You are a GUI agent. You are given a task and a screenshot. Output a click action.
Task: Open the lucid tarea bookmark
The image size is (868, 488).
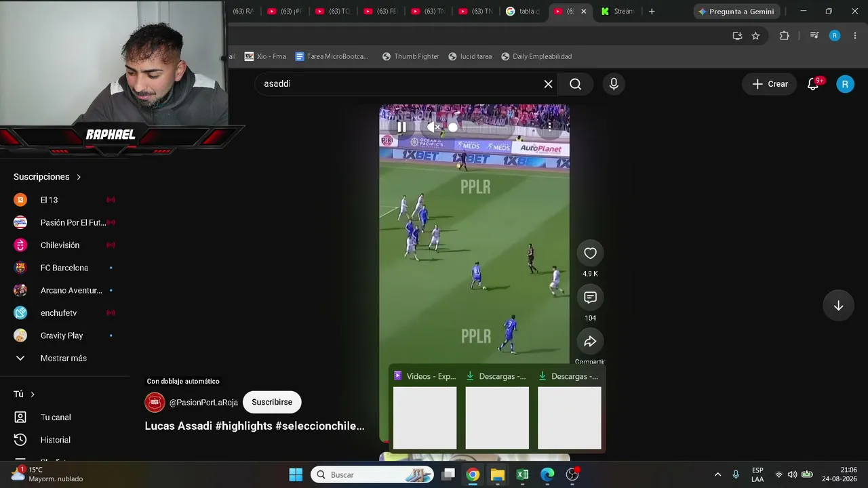(x=470, y=56)
